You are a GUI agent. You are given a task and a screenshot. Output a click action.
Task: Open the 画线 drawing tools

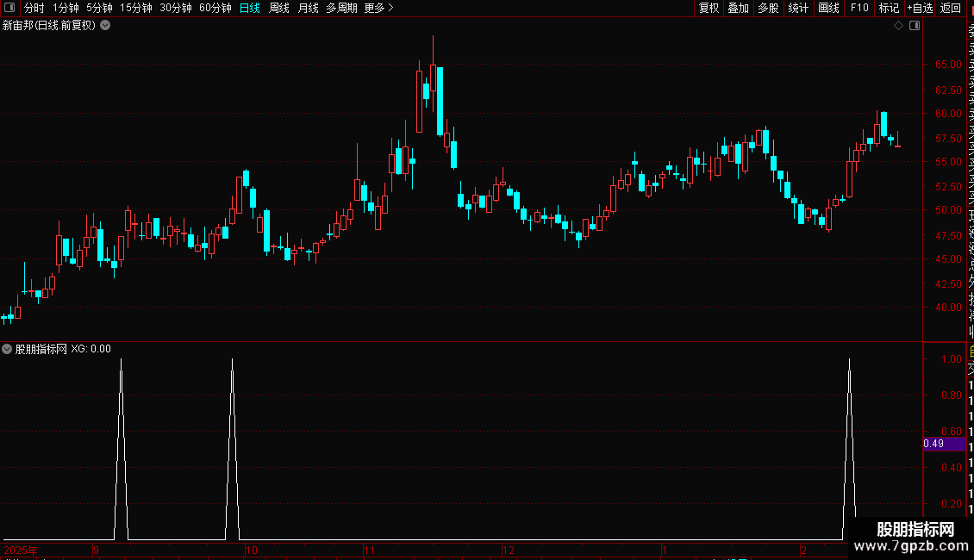coord(828,8)
